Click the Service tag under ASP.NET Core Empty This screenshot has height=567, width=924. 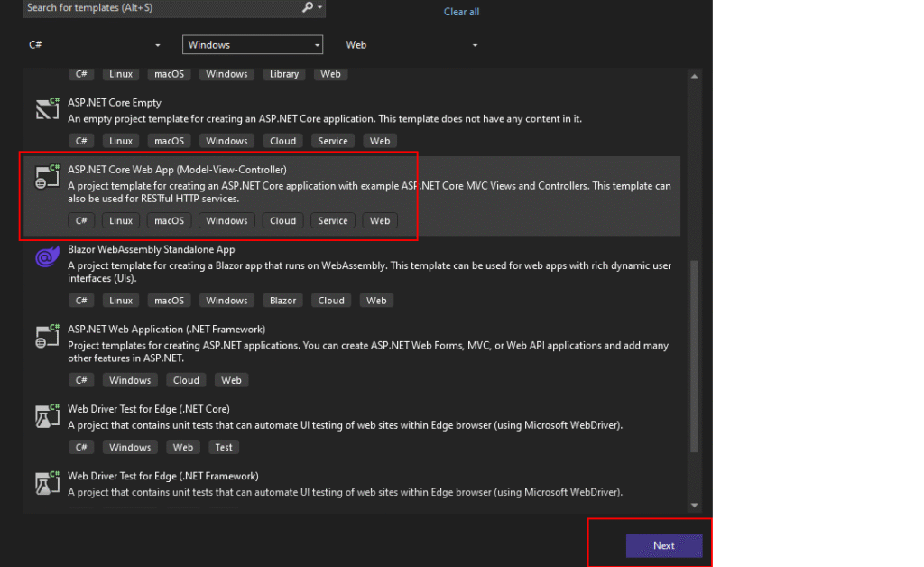[x=333, y=141]
